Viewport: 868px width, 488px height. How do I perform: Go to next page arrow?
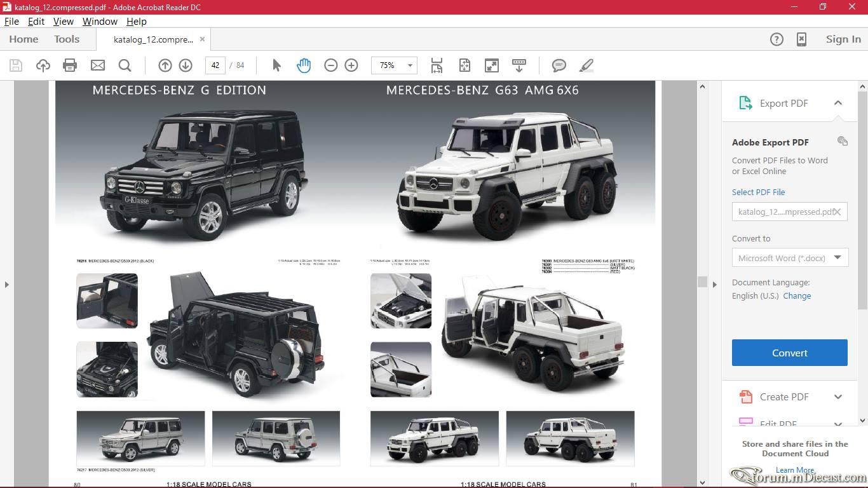[x=186, y=65]
